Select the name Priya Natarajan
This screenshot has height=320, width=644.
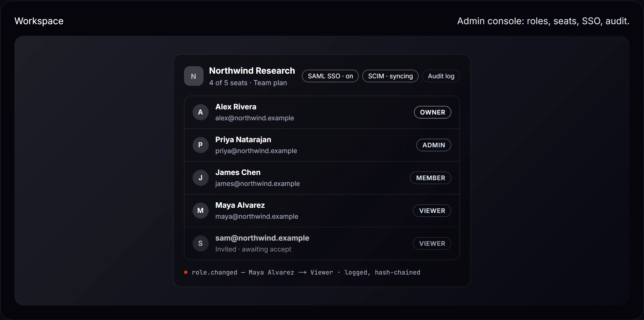pos(243,140)
